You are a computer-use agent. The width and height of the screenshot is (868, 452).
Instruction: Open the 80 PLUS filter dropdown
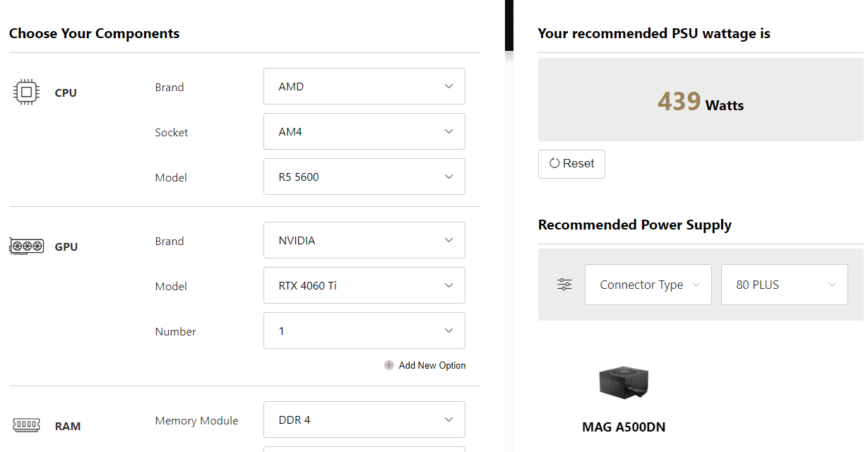785,285
